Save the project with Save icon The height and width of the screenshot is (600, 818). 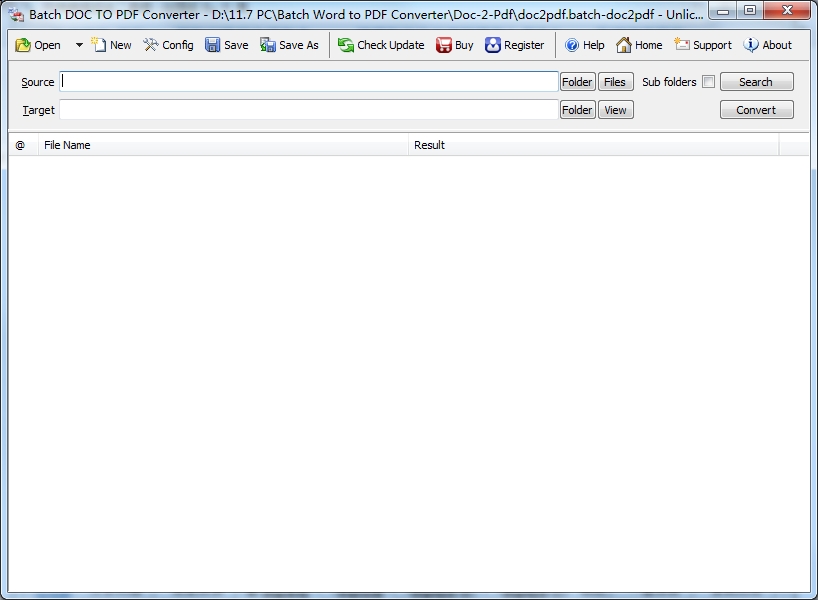click(x=226, y=45)
